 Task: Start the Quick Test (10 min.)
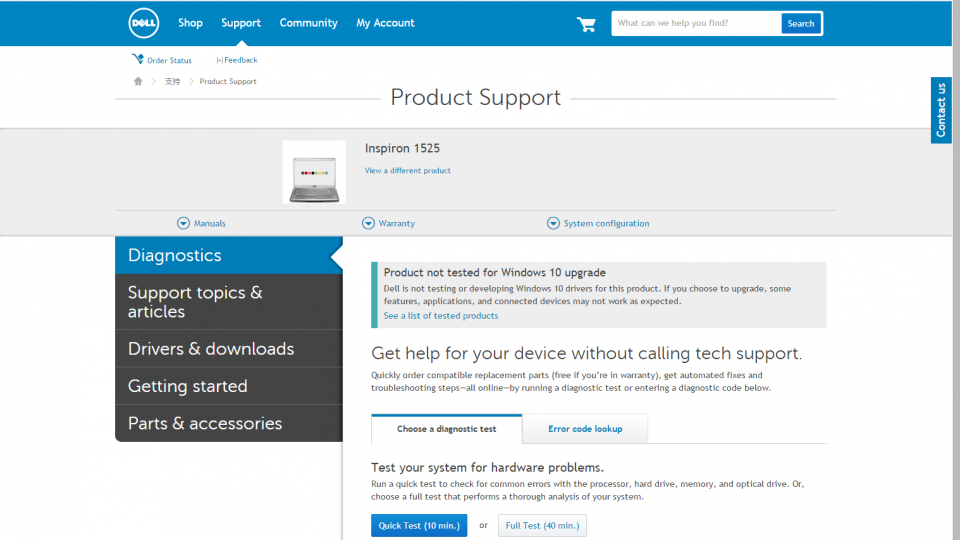pos(419,525)
